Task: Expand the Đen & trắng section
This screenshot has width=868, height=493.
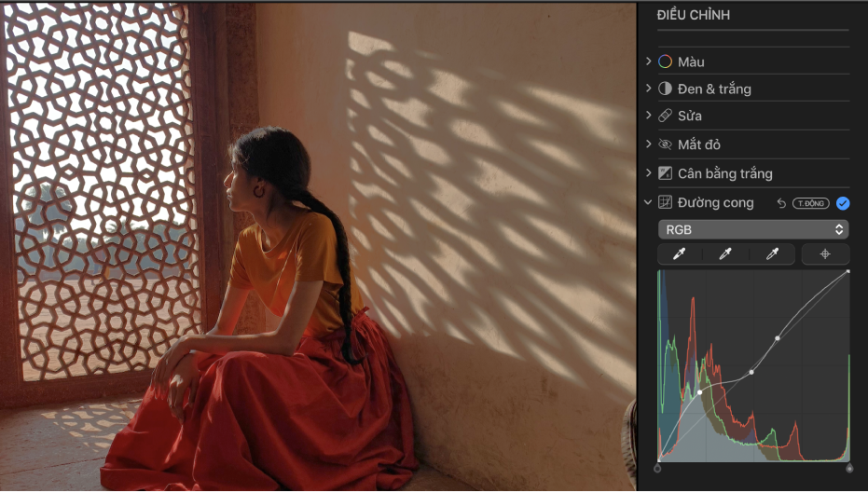Action: pos(648,89)
